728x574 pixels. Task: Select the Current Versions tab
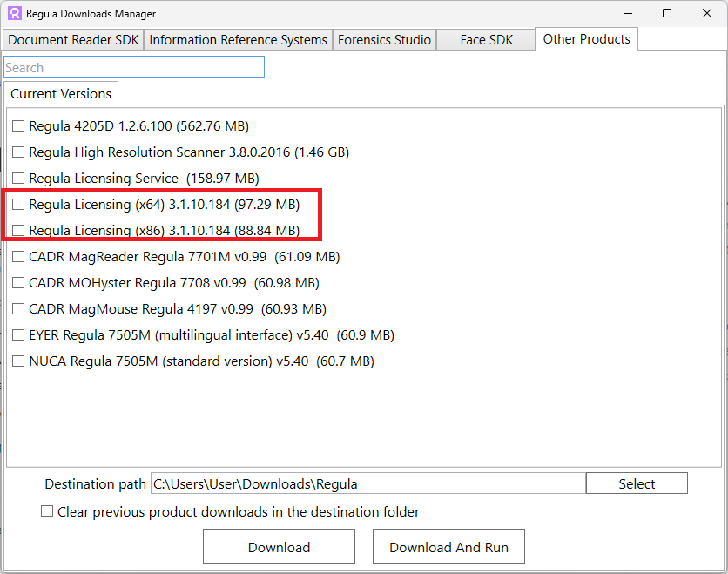coord(61,94)
